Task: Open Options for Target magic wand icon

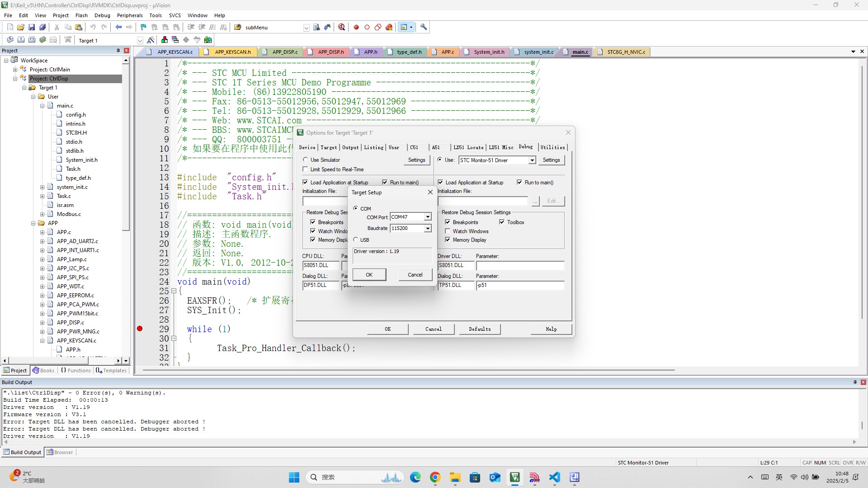Action: (151, 40)
